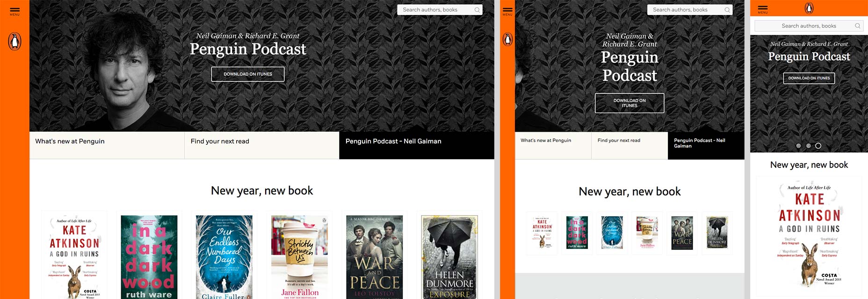
Task: Open 'Strictly Between Us' cover, desktop
Action: [299, 257]
